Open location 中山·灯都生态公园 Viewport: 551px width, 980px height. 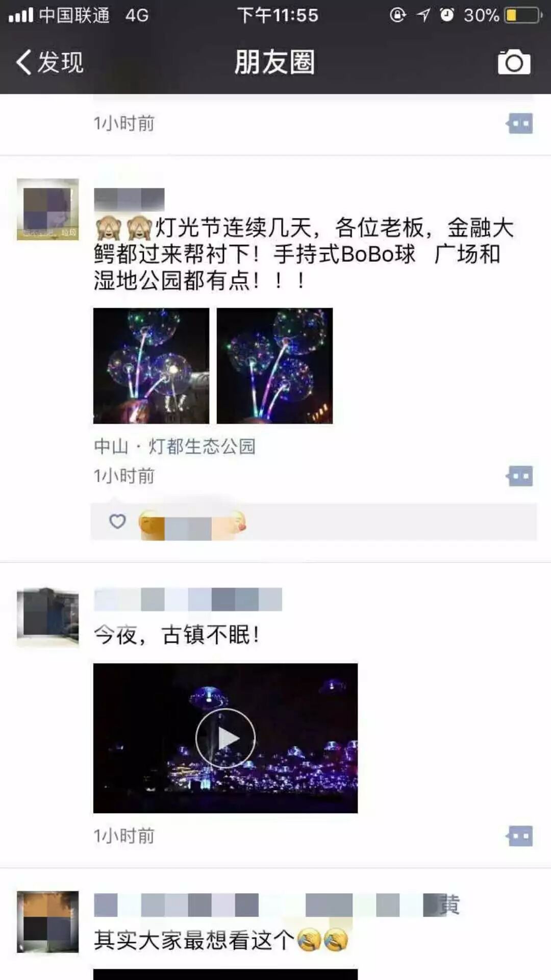(x=174, y=446)
